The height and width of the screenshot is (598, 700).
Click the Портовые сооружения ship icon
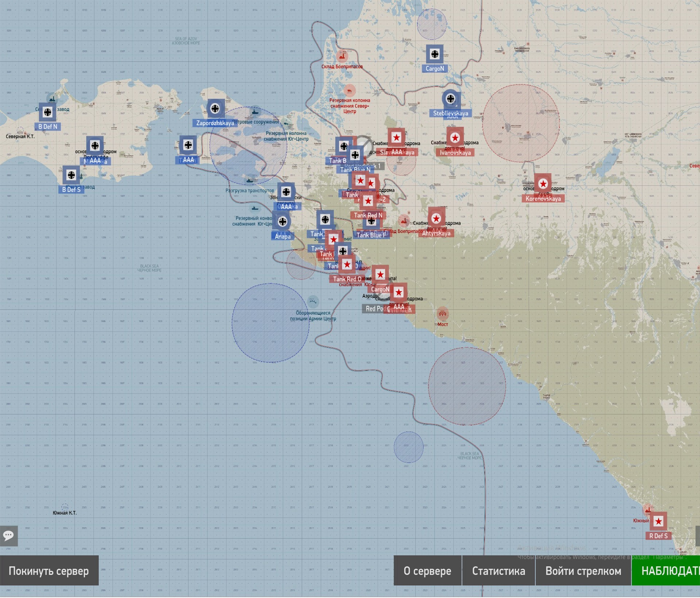tap(255, 111)
